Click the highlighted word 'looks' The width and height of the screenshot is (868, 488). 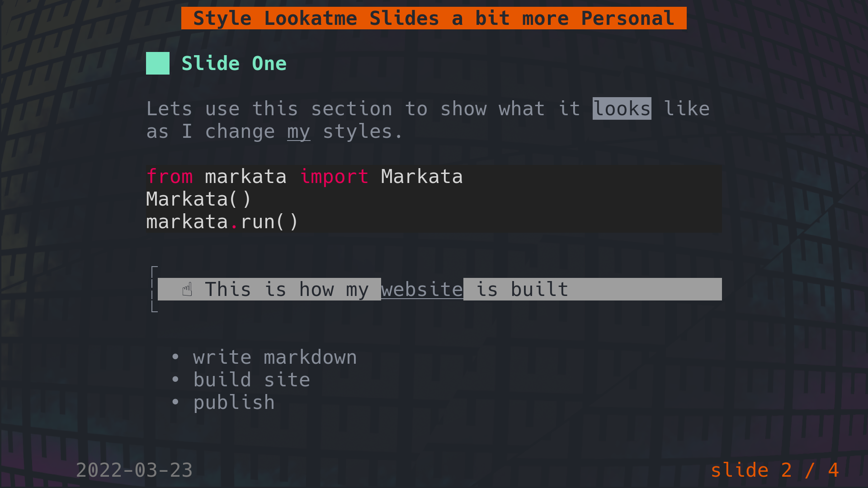pyautogui.click(x=622, y=108)
